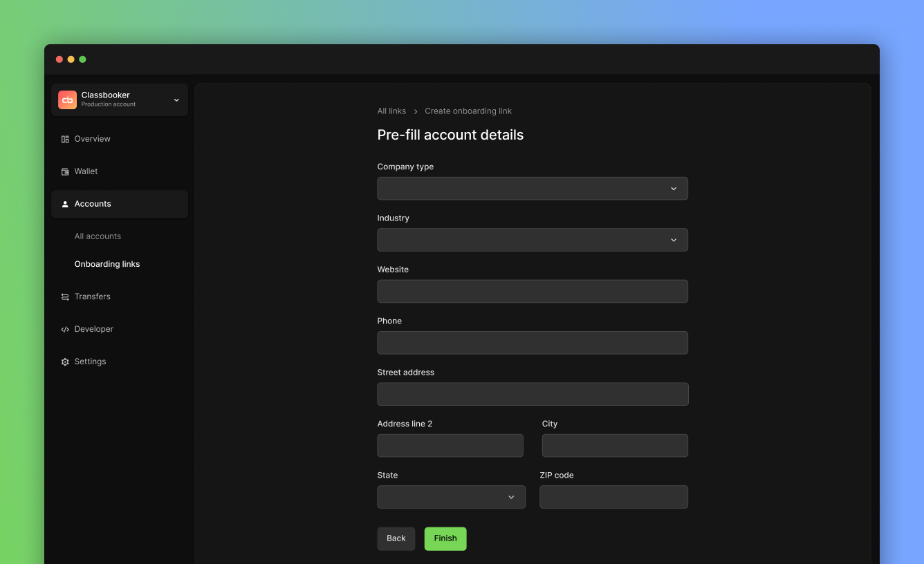Screen dimensions: 924x564
Task: Click the Classbooker logo icon
Action: coord(67,100)
